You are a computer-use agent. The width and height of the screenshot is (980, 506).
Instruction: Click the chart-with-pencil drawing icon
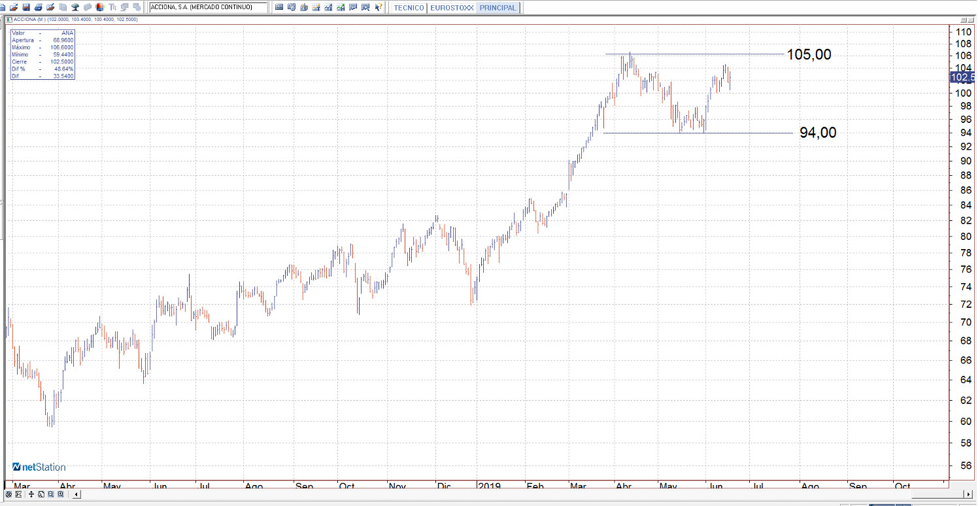click(304, 7)
